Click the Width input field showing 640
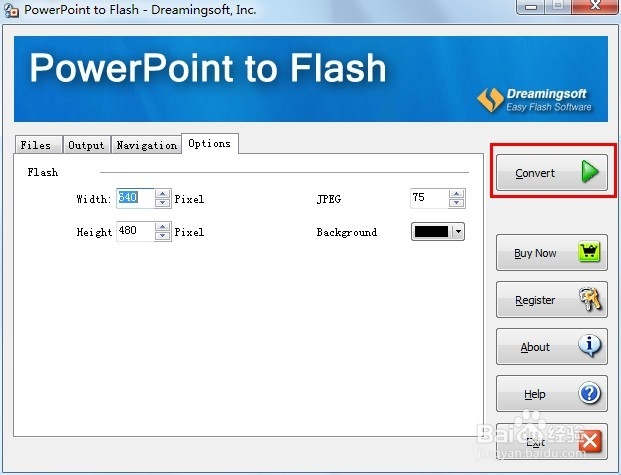 coord(135,198)
